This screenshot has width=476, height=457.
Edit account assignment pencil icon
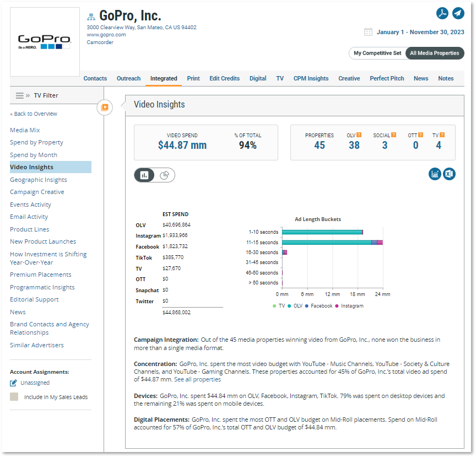[x=13, y=383]
